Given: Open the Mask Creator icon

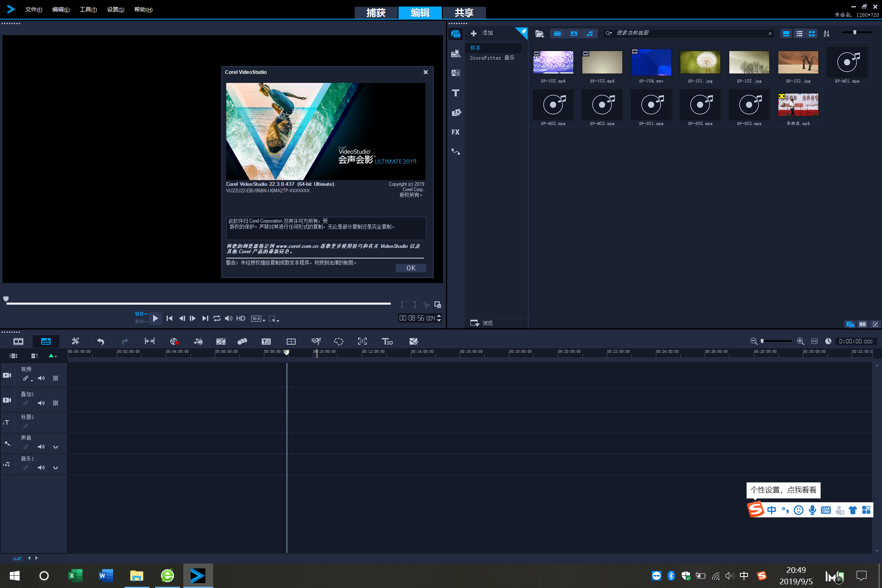Looking at the screenshot, I should coord(339,341).
